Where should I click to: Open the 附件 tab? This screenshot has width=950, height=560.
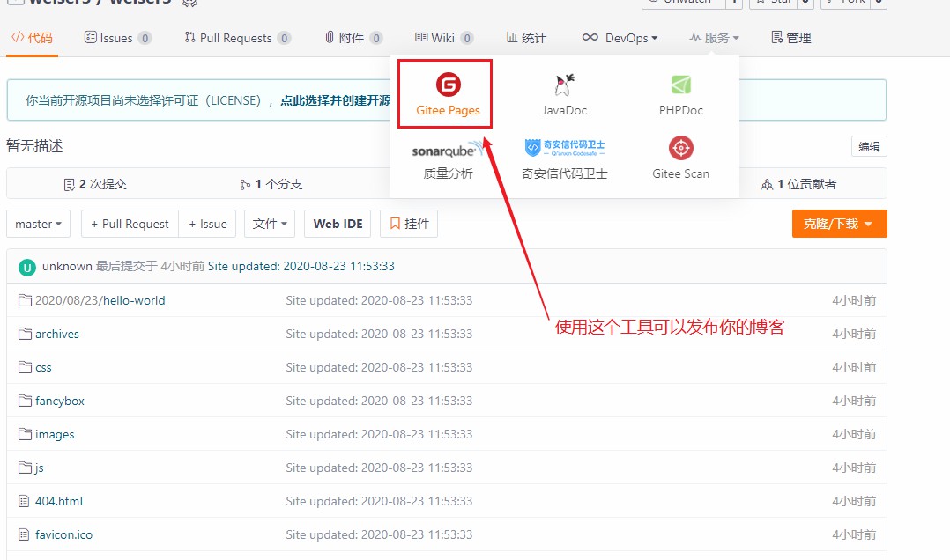tap(353, 38)
